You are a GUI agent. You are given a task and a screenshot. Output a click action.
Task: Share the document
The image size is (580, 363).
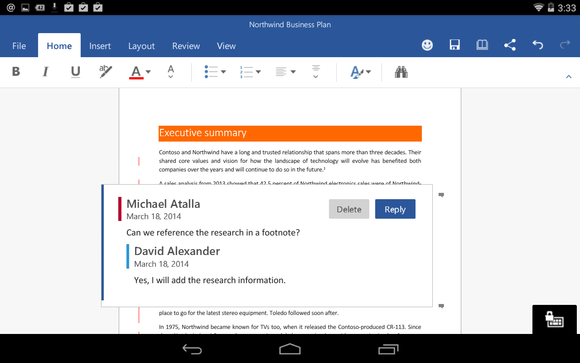point(510,45)
